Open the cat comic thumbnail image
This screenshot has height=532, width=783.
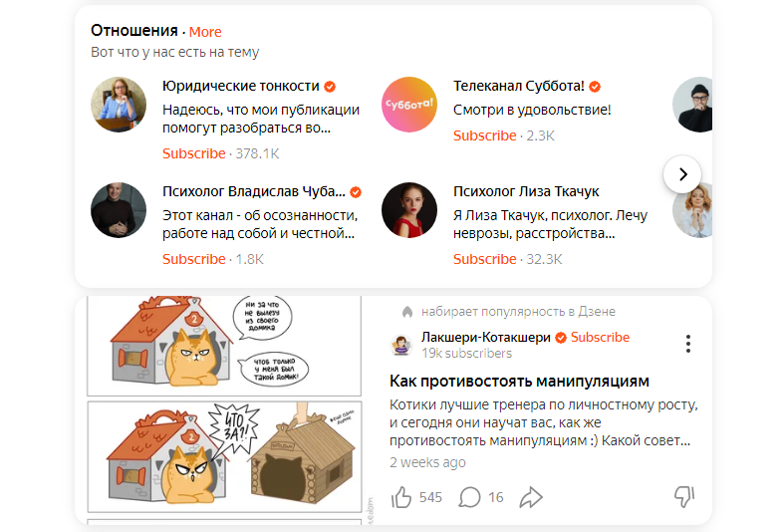coord(224,409)
